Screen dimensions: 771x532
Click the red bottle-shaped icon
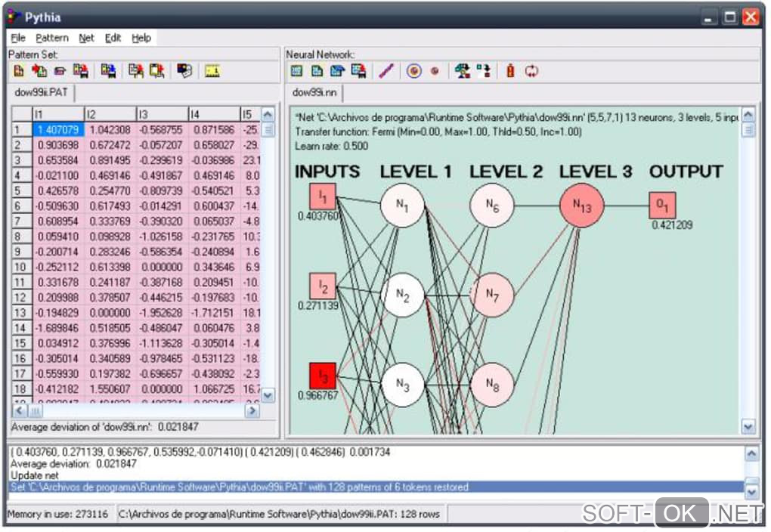tap(510, 71)
